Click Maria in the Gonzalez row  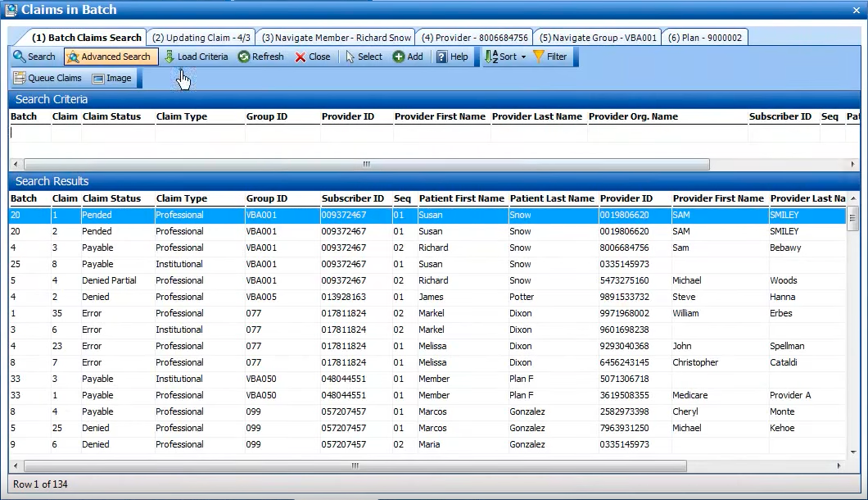tap(430, 444)
